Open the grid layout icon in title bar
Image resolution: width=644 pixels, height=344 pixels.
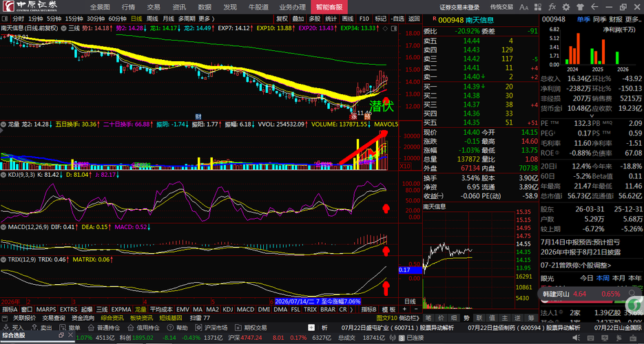[x=539, y=7]
